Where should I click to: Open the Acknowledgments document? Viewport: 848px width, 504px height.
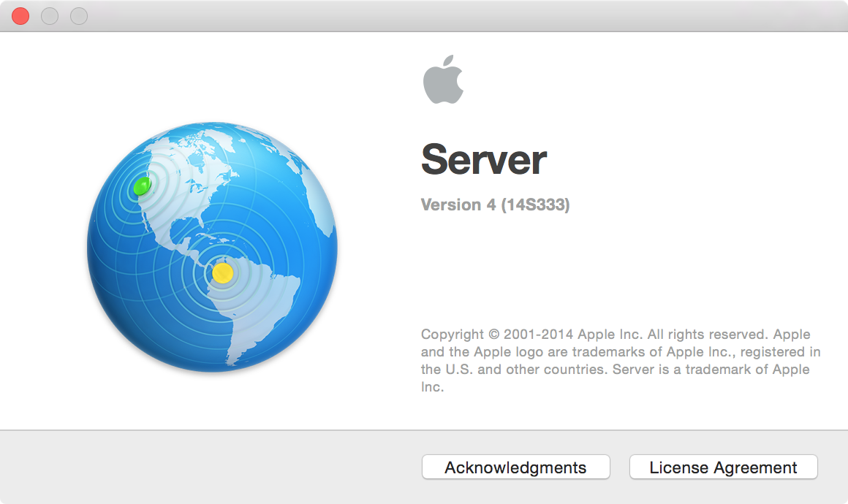point(515,467)
